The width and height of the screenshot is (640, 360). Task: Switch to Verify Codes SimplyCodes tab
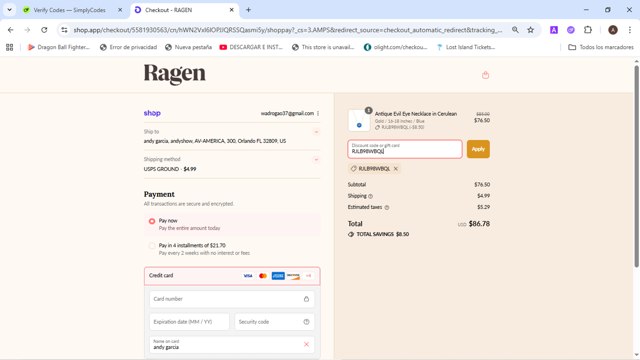click(x=69, y=10)
